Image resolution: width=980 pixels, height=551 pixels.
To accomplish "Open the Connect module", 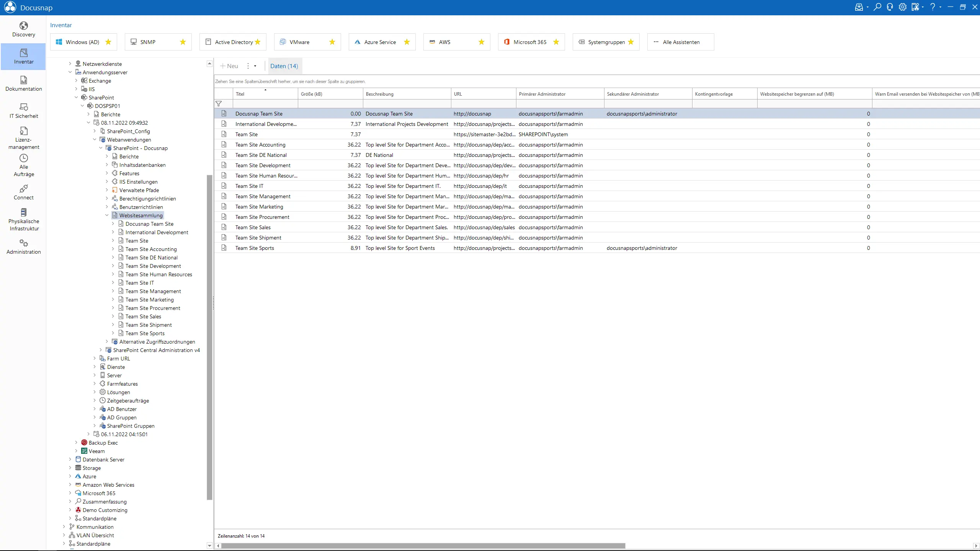I will 23,192.
